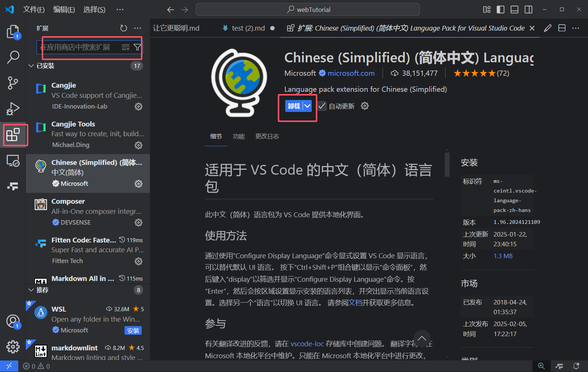Toggle the 自动更新 checkbox
Viewport: 588px width, 372px height.
(x=322, y=106)
